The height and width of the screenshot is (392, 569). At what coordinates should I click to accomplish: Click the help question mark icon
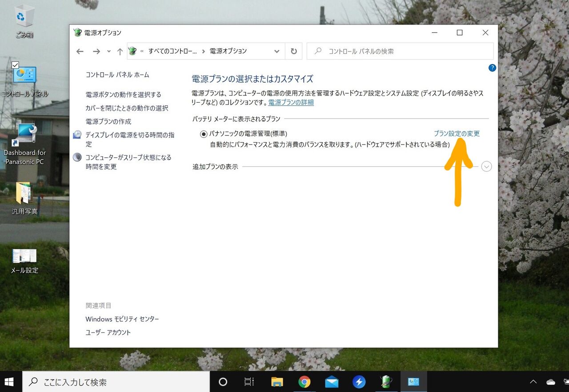[x=492, y=68]
